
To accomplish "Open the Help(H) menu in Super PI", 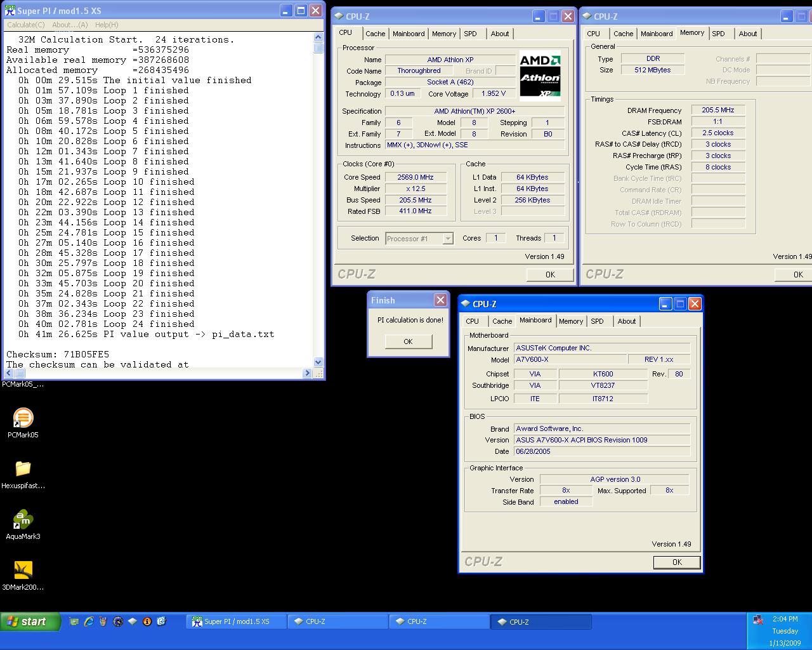I will (107, 25).
